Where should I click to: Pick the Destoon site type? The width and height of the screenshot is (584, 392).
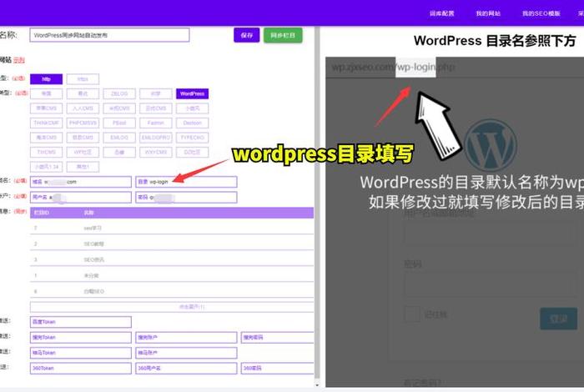click(x=192, y=123)
